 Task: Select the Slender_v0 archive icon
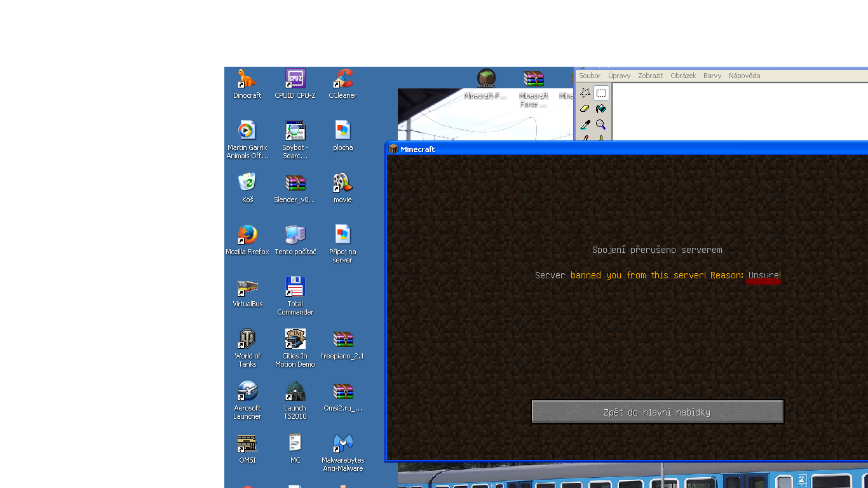click(295, 188)
